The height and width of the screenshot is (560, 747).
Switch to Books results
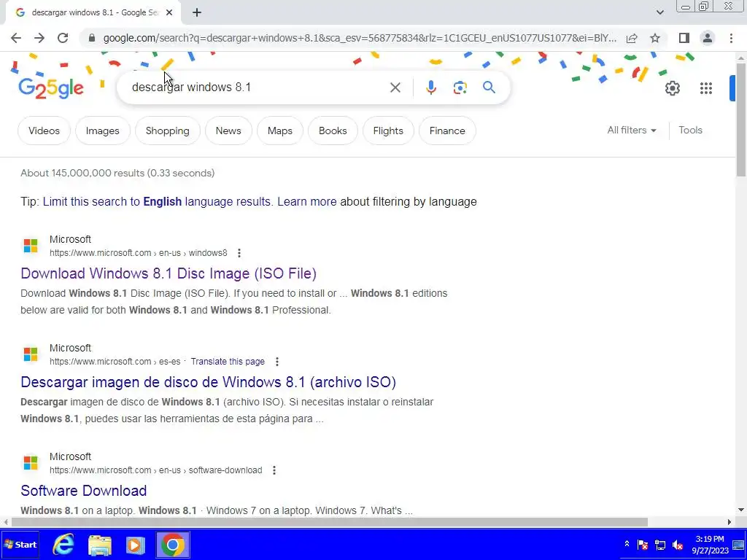point(333,131)
